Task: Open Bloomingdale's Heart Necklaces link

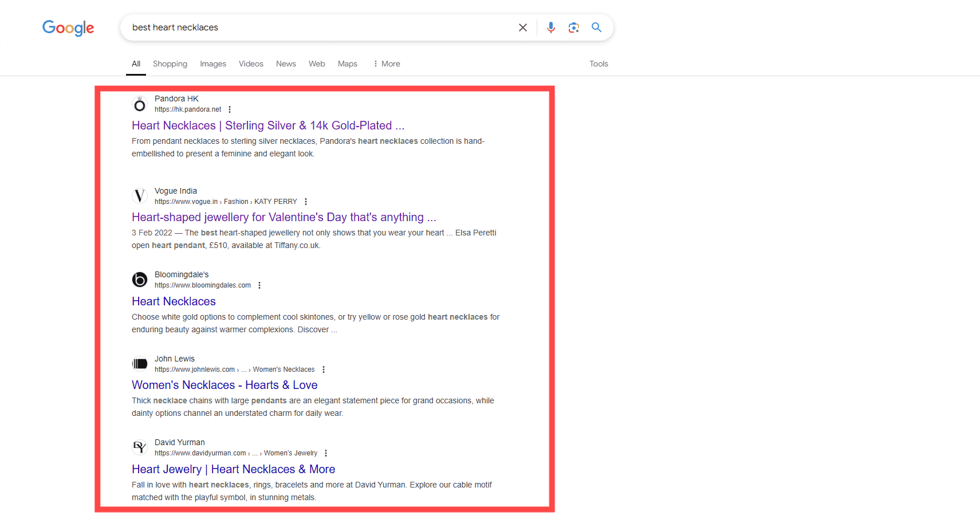Action: coord(174,301)
